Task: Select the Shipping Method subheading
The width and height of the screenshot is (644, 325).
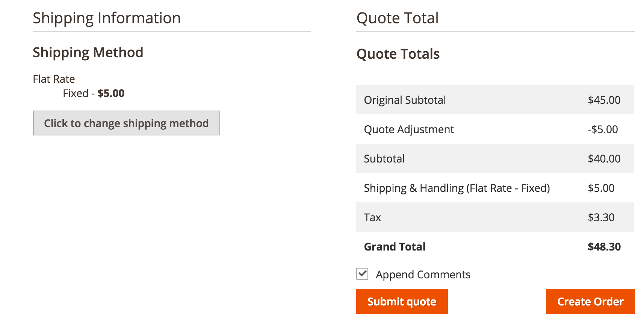Action: coord(88,52)
